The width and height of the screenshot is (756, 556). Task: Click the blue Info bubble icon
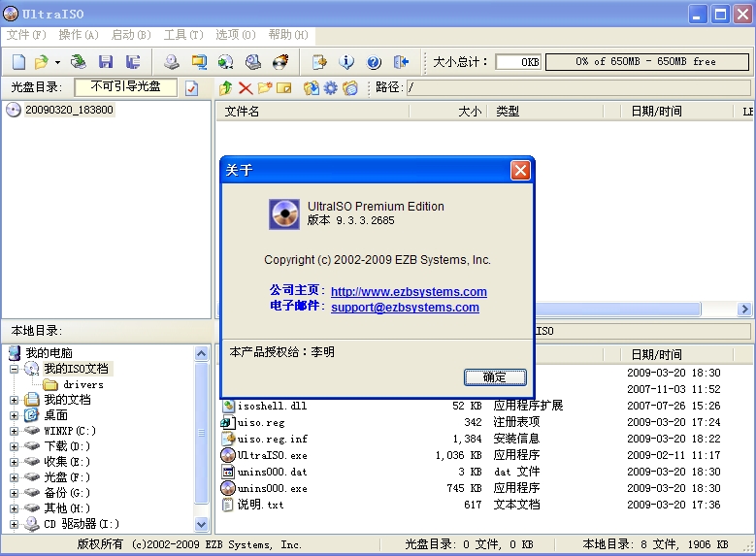point(346,62)
